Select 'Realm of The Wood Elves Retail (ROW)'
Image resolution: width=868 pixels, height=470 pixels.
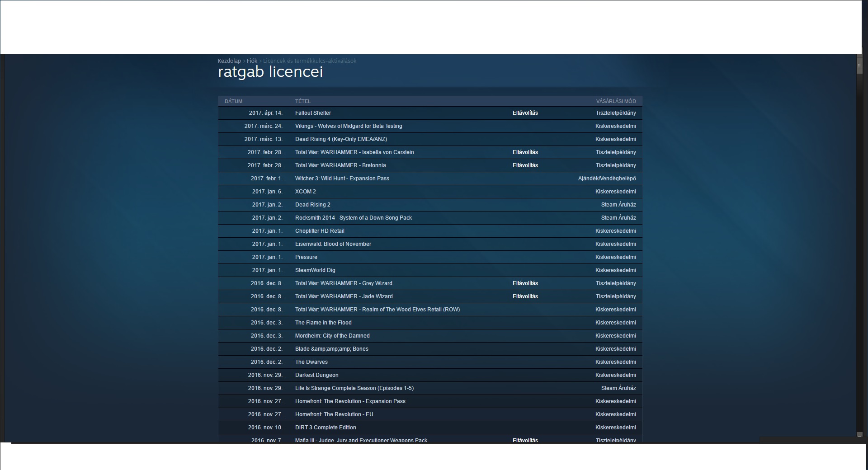(411, 310)
